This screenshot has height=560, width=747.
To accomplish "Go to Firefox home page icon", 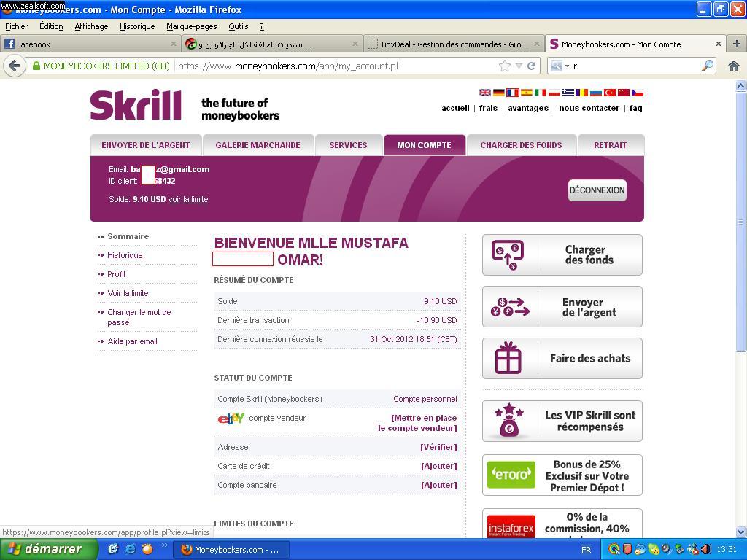I will [x=734, y=66].
